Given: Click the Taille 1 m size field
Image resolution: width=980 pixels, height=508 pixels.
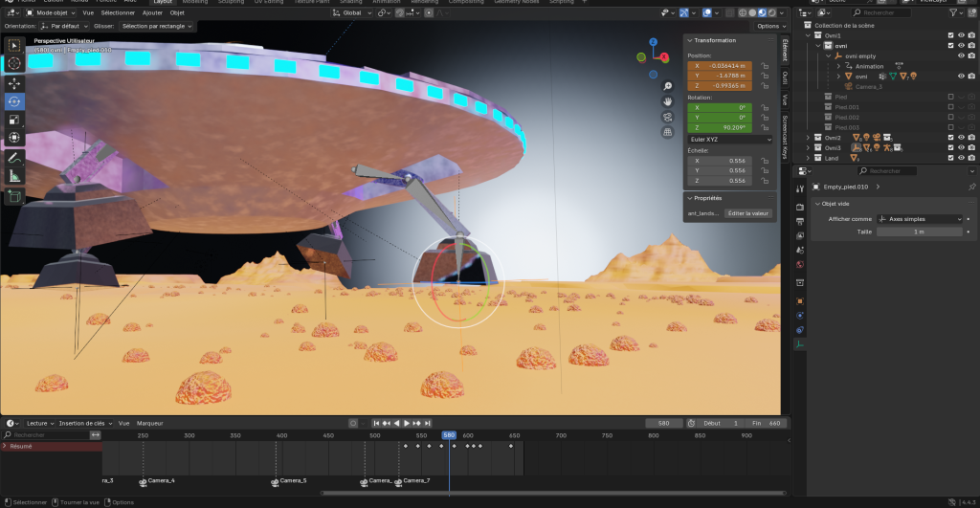Looking at the screenshot, I should coord(921,232).
